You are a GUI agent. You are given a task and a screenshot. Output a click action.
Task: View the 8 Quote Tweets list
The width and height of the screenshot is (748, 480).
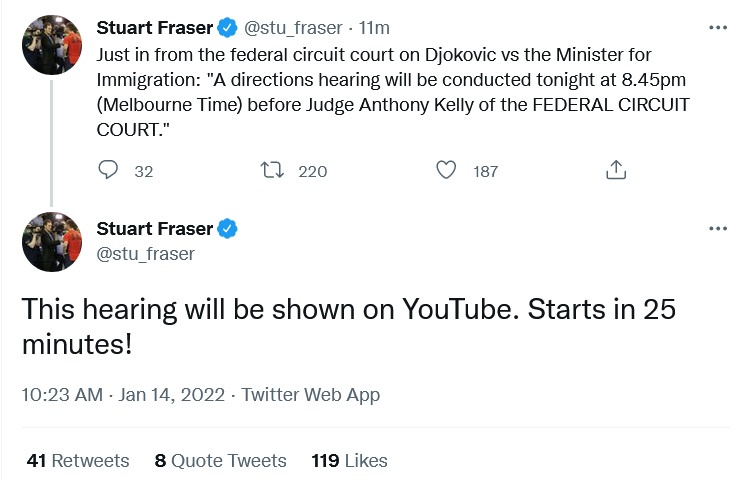tap(221, 461)
